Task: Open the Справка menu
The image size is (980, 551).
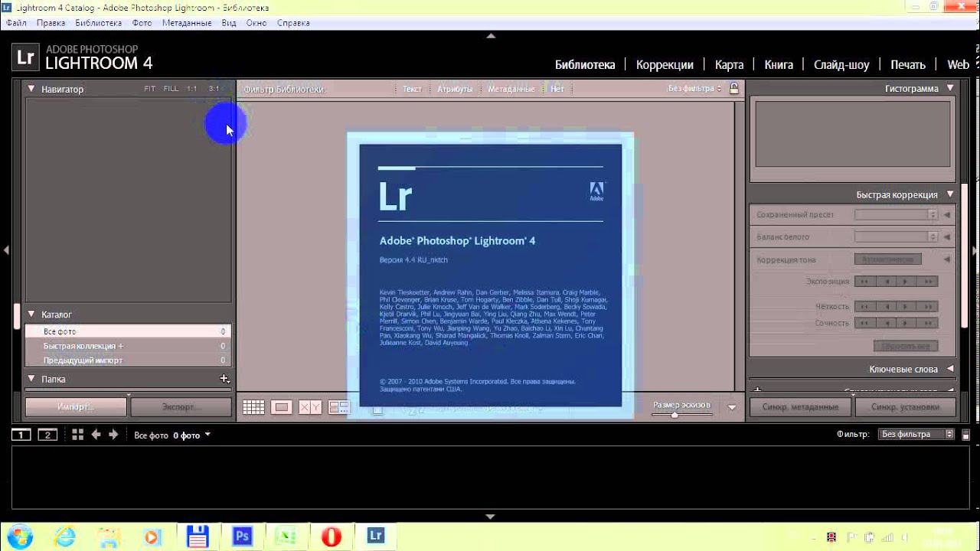Action: pos(293,23)
